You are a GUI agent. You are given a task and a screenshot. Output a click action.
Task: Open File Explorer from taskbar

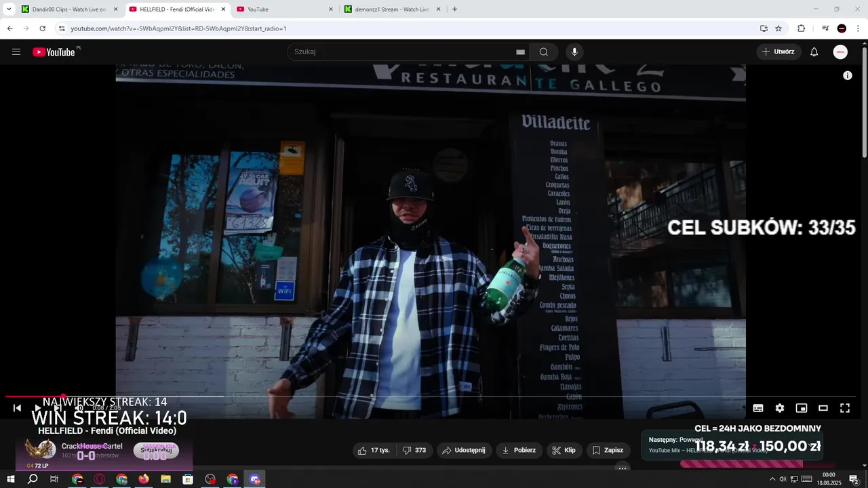[165, 479]
